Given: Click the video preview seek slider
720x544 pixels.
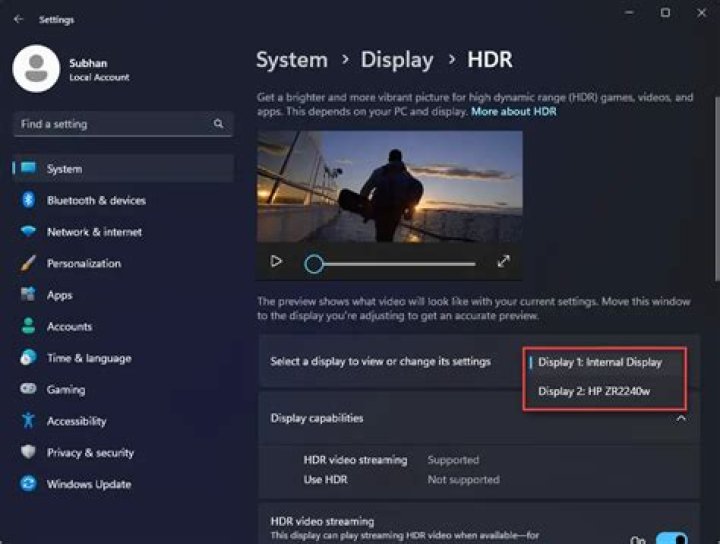Looking at the screenshot, I should tap(395, 264).
